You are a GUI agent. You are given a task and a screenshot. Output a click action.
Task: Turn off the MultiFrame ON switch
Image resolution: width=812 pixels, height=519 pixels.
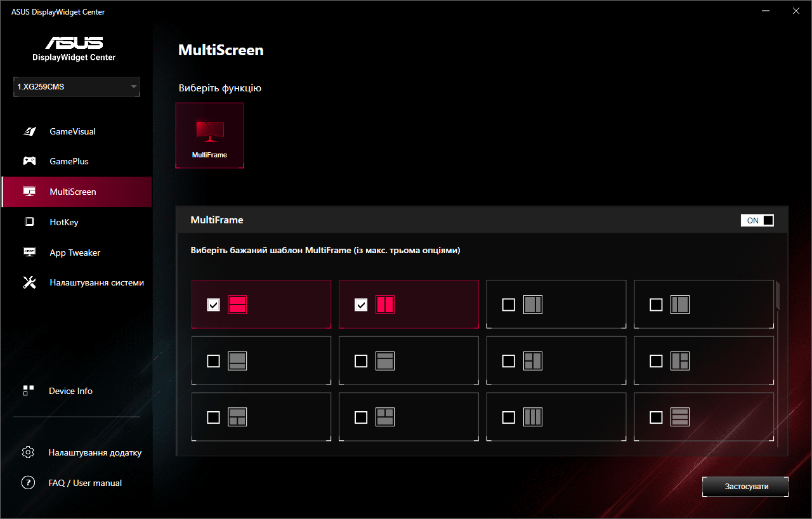757,220
